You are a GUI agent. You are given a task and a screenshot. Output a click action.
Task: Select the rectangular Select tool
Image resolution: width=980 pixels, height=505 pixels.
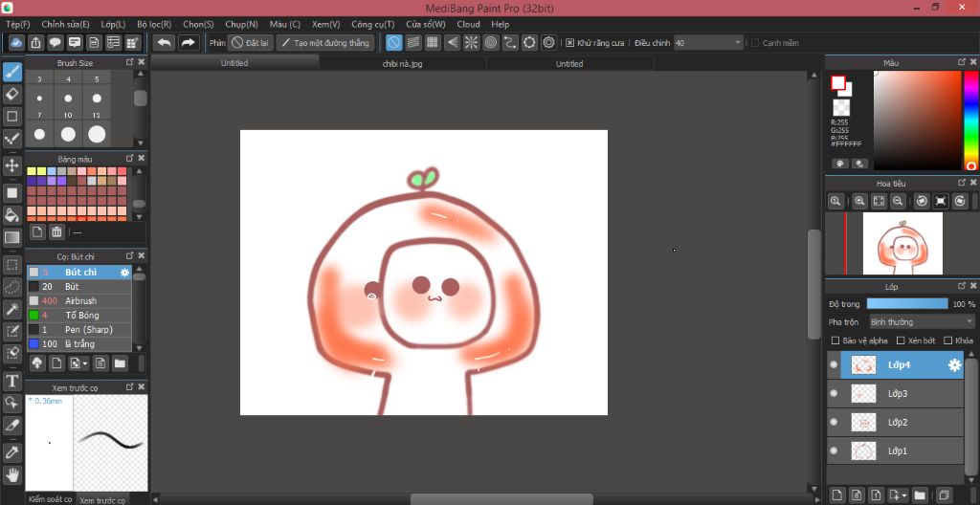11,264
